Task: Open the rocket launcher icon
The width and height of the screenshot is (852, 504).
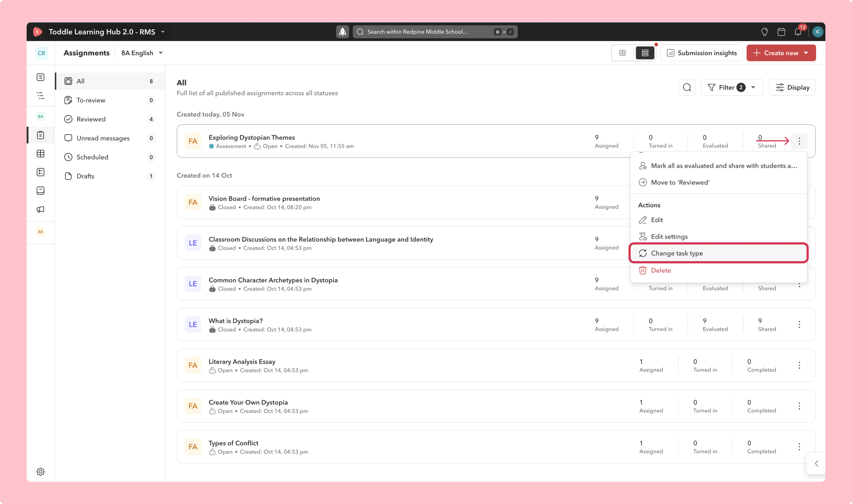Action: [342, 32]
